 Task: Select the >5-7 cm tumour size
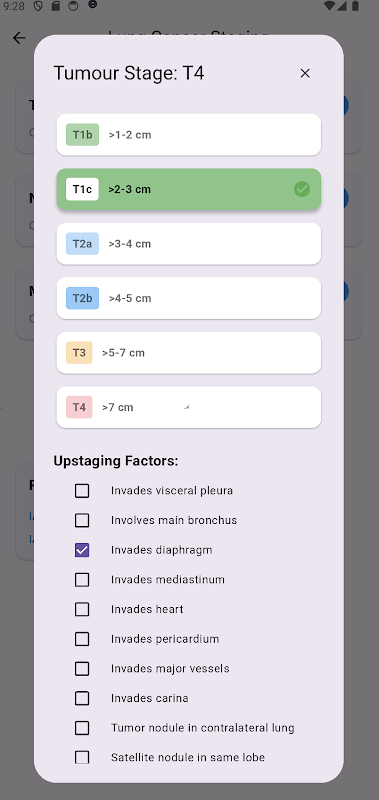pos(189,353)
